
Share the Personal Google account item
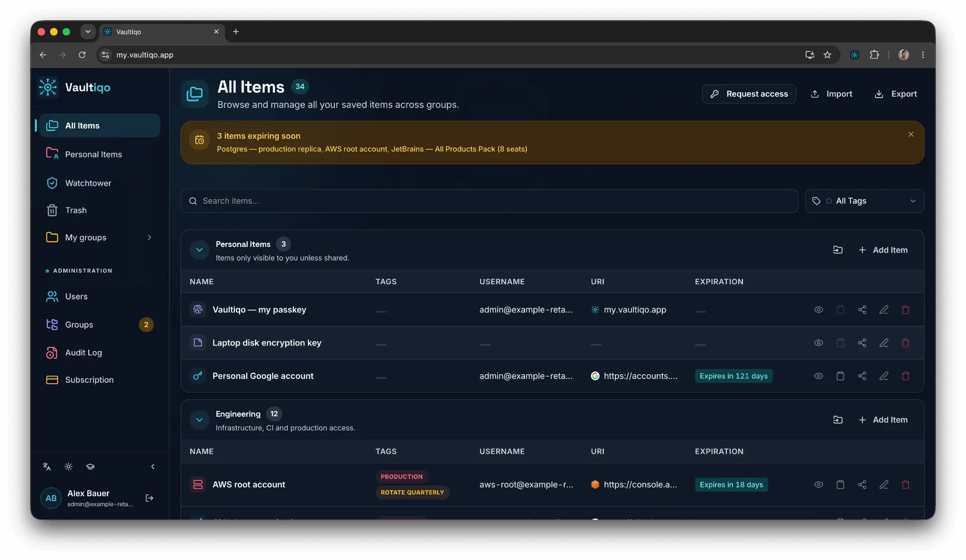click(x=862, y=376)
